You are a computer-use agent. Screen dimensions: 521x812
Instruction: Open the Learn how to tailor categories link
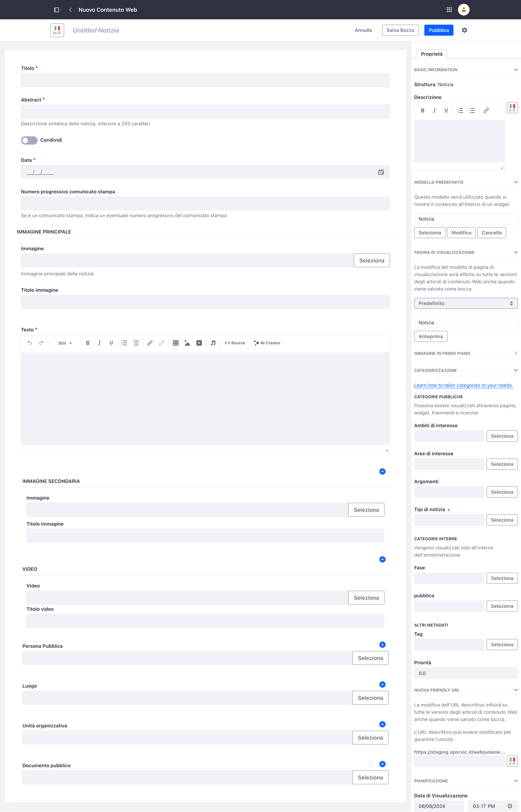click(463, 385)
